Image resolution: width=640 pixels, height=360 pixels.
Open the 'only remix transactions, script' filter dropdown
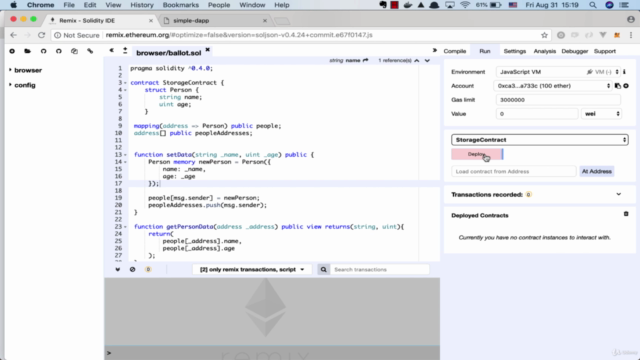pos(252,269)
